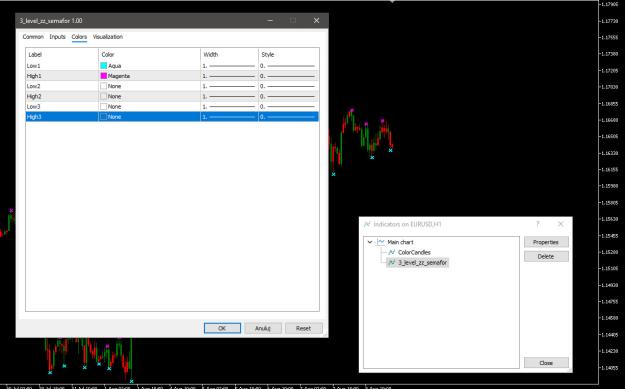Screen dimensions: 625x389
Task: Click the ColorCandles indicator icon
Action: click(391, 252)
